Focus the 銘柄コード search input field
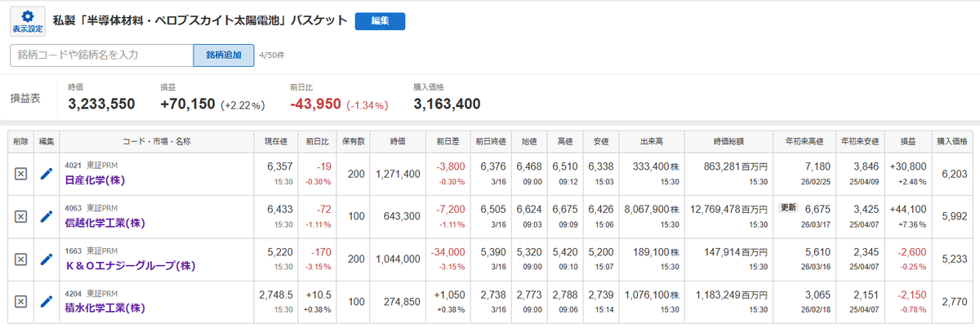The width and height of the screenshot is (980, 328). (102, 55)
